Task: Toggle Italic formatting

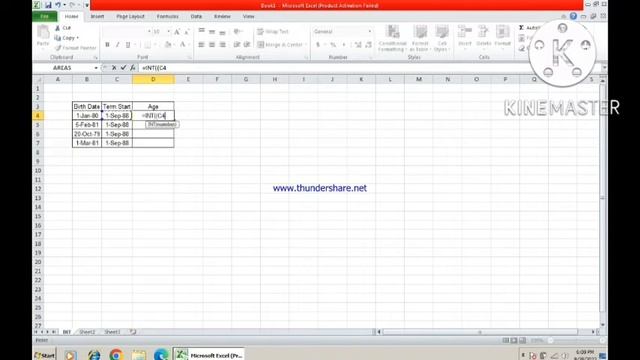Action: pyautogui.click(x=118, y=44)
